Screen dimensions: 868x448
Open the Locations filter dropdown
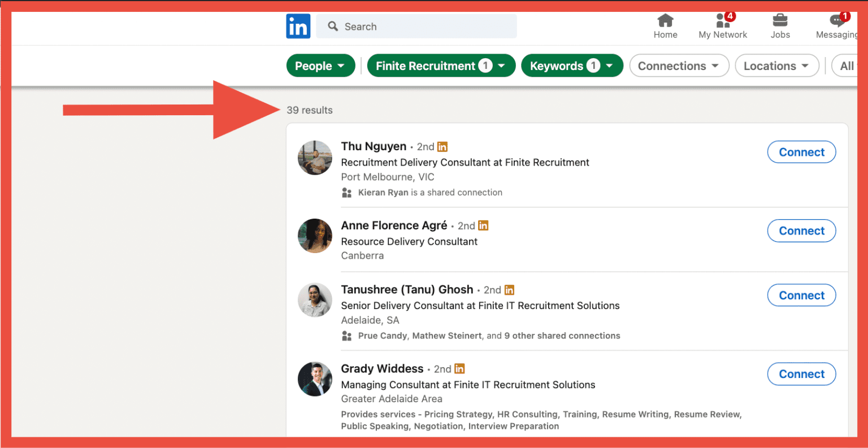(x=777, y=66)
